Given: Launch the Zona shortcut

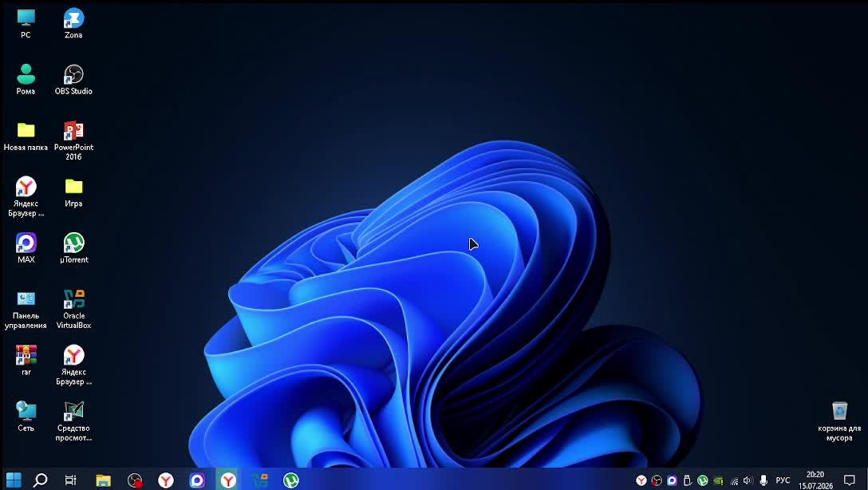Looking at the screenshot, I should [x=73, y=24].
